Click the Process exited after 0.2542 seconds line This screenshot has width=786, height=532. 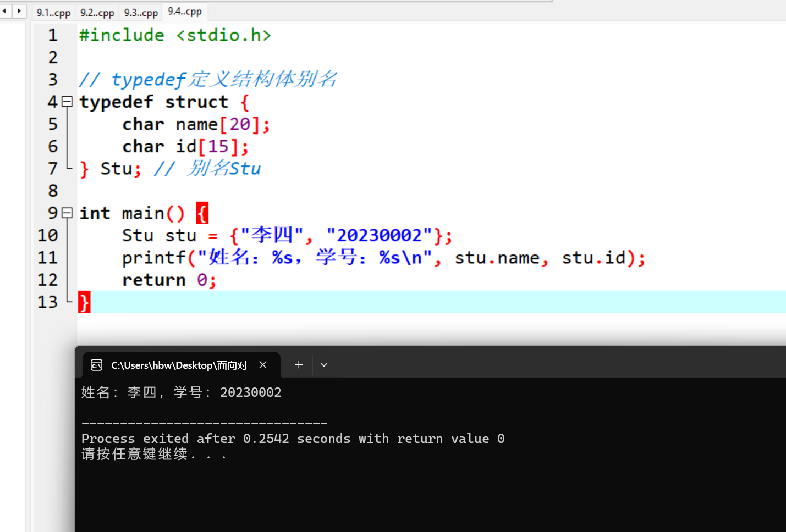point(293,439)
